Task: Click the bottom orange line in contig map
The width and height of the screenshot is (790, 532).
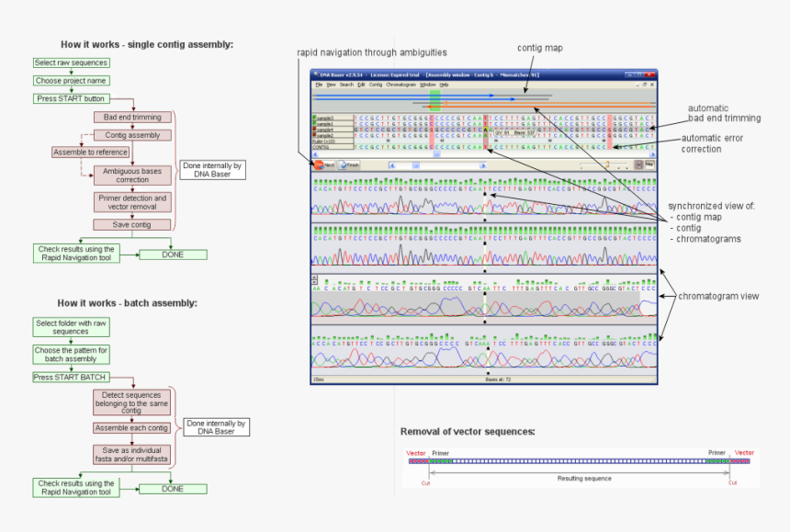Action: (x=542, y=107)
